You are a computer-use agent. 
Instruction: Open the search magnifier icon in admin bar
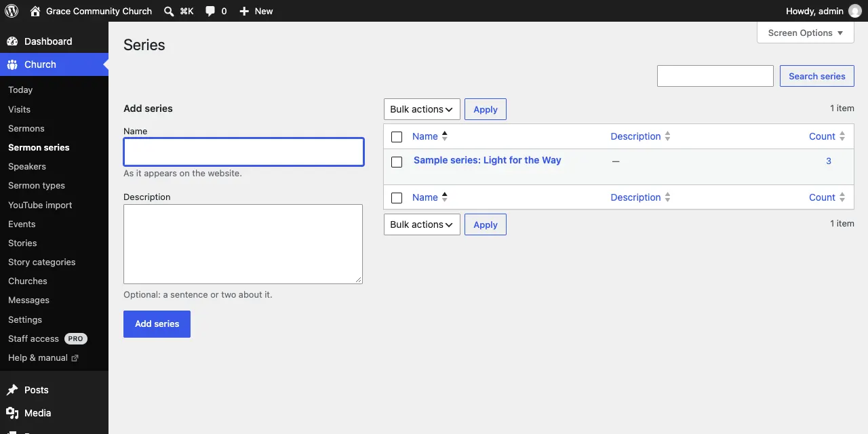tap(169, 11)
